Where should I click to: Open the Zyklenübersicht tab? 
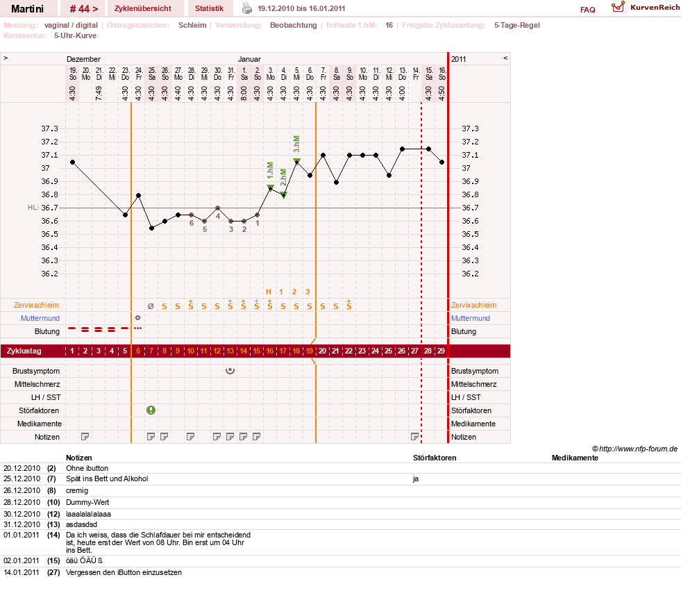143,8
